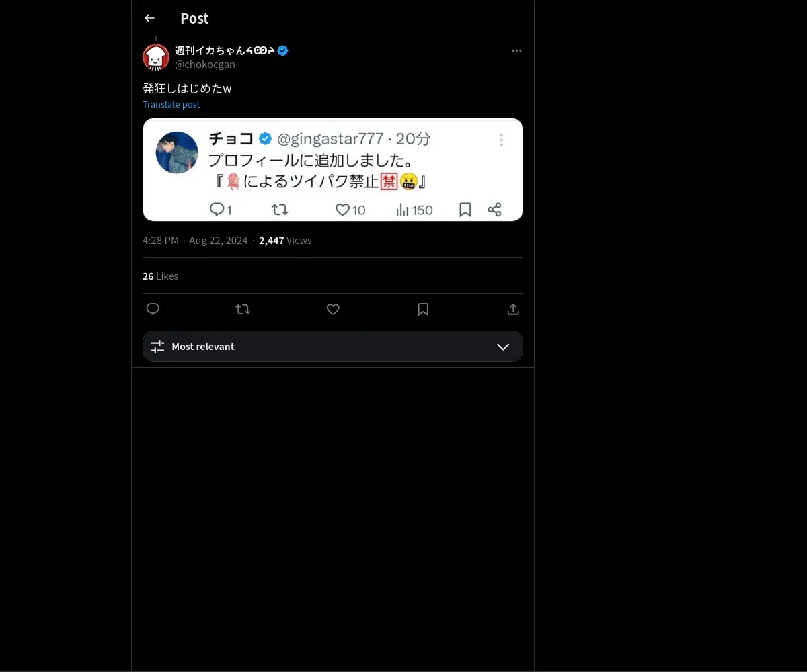Open the @chokocgan handle link
Screen dimensions: 807x672
click(204, 65)
